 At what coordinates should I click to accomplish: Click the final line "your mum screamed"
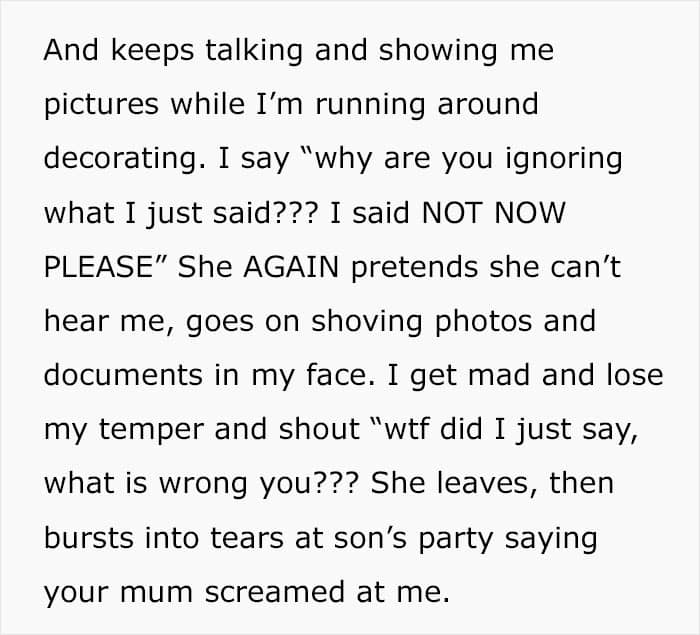click(x=195, y=592)
